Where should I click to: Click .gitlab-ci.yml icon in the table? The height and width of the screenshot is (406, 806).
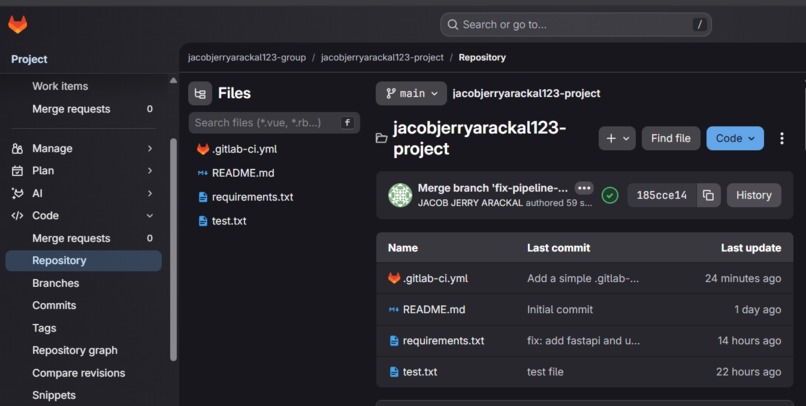click(394, 278)
